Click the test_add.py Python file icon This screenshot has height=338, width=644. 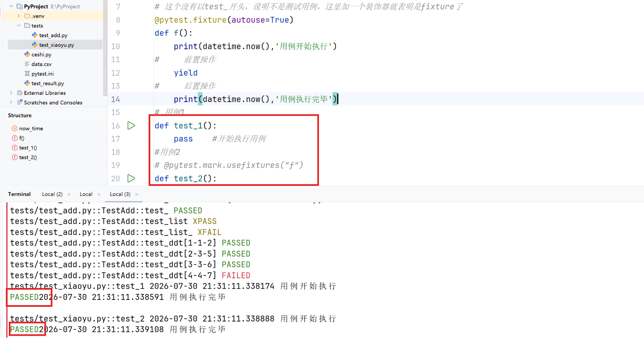tap(35, 35)
